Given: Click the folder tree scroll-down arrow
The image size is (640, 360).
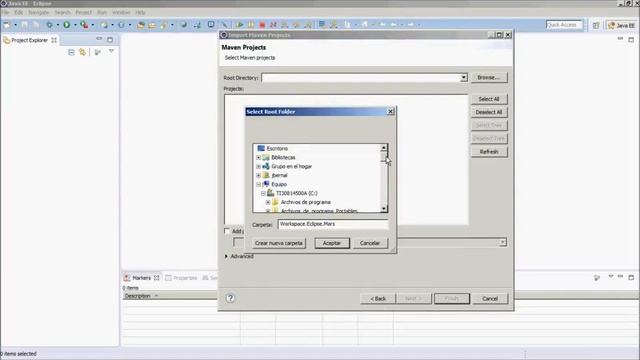Looking at the screenshot, I should (384, 209).
